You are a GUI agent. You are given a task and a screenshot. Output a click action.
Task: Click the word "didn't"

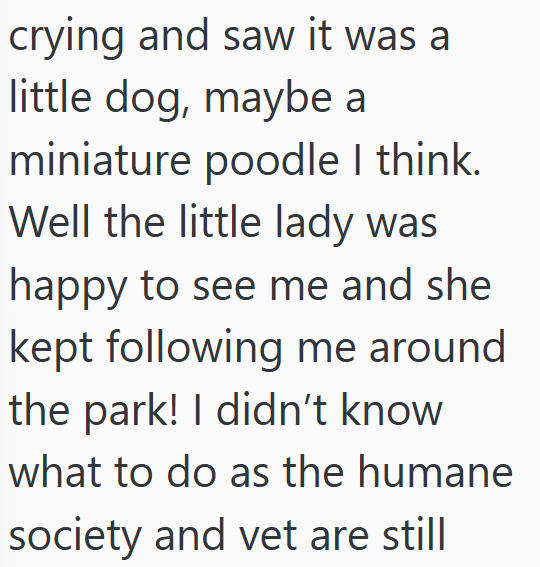click(x=271, y=409)
